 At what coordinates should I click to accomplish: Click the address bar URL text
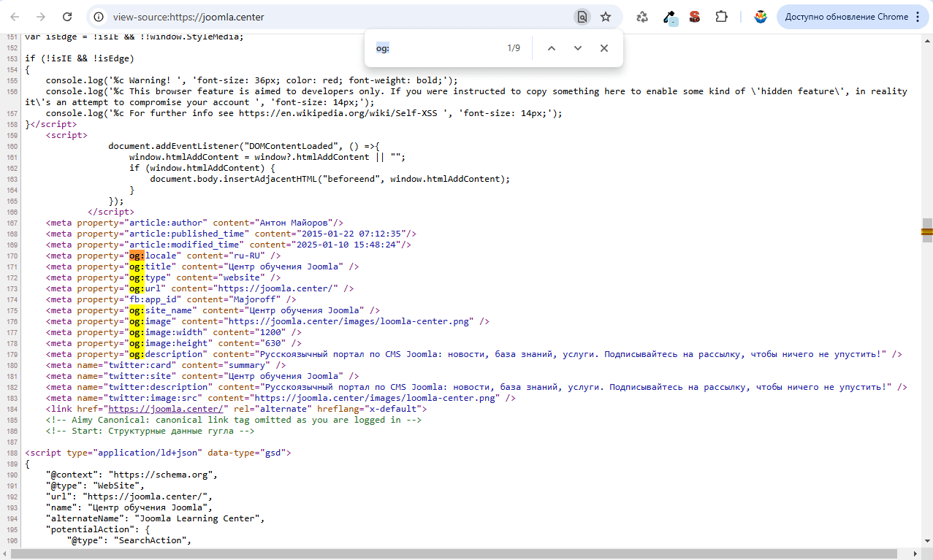click(188, 17)
